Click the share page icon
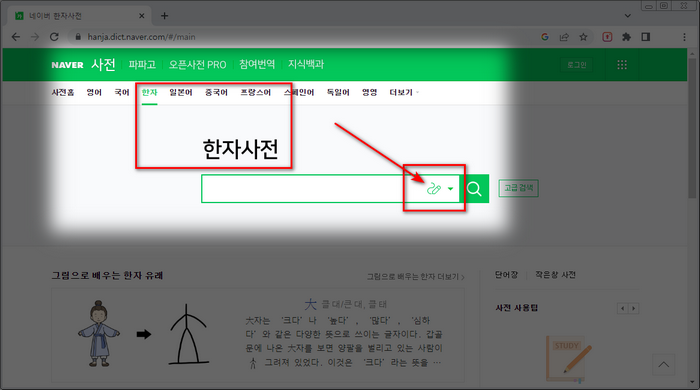The image size is (700, 390). [564, 37]
